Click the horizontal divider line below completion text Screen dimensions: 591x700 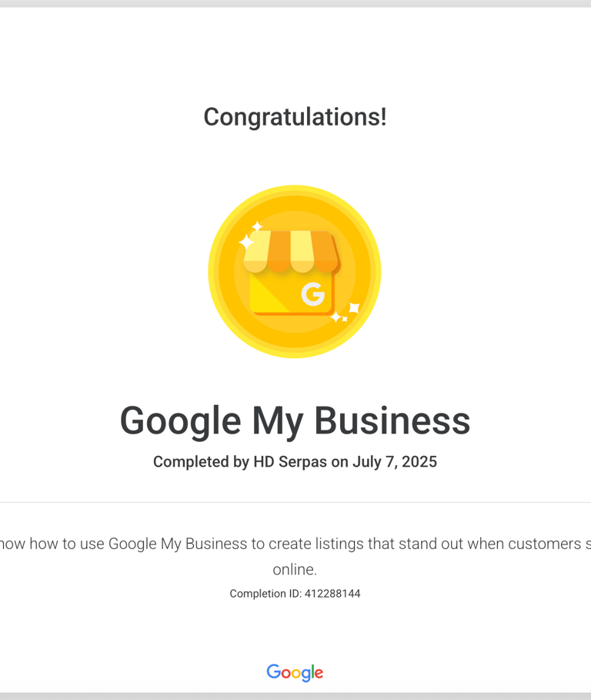295,502
